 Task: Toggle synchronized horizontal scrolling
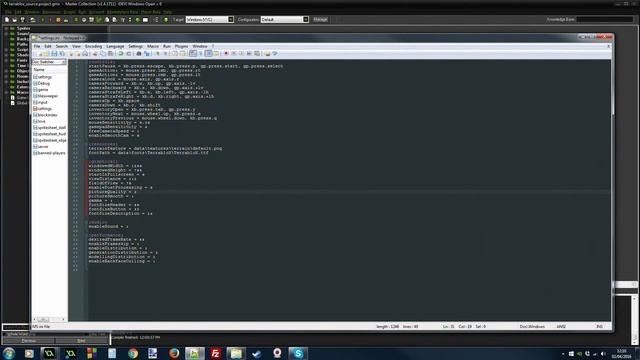182,53
